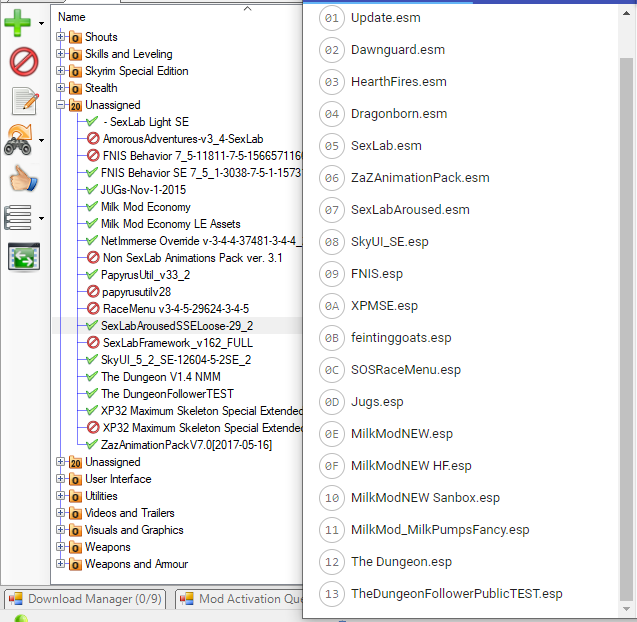Open the Mod Activation Queue tab
Screen dimensions: 637x622
(240, 599)
